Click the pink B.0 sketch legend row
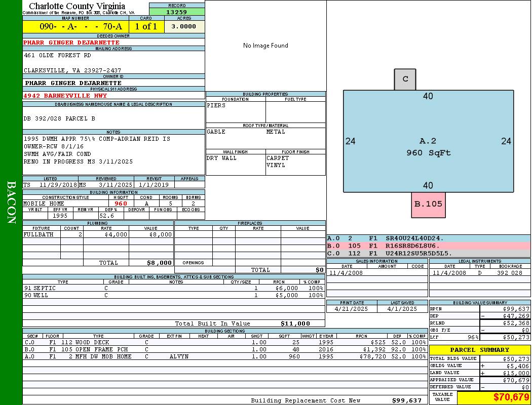The image size is (532, 405). 428,246
